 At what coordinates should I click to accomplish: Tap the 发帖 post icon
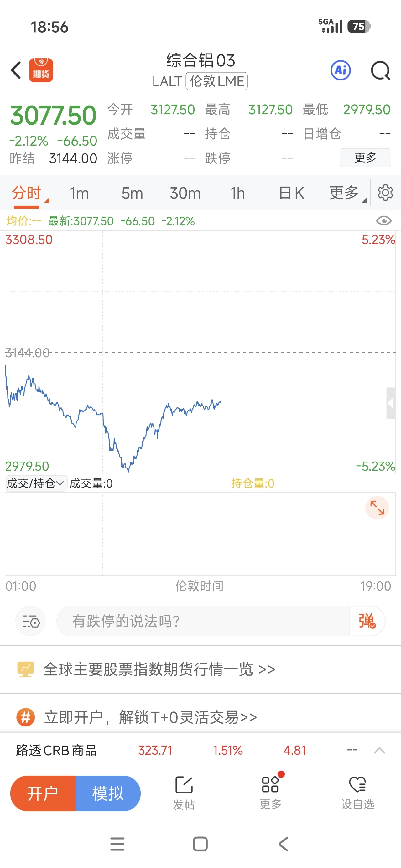[184, 793]
